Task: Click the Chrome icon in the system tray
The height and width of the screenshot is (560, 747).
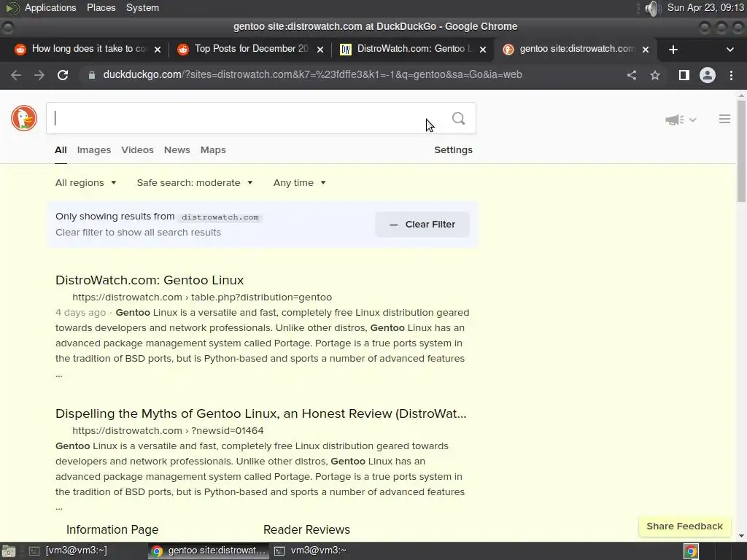Action: click(691, 551)
